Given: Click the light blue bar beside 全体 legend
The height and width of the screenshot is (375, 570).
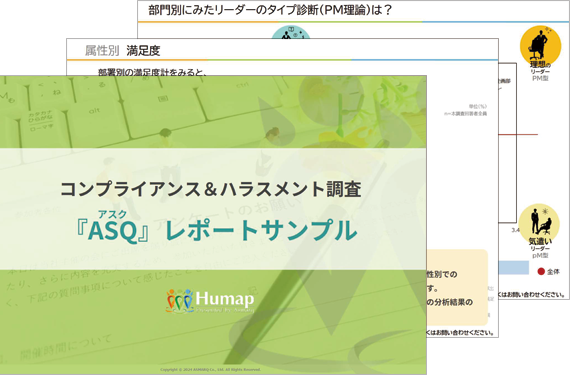Looking at the screenshot, I should (x=514, y=268).
